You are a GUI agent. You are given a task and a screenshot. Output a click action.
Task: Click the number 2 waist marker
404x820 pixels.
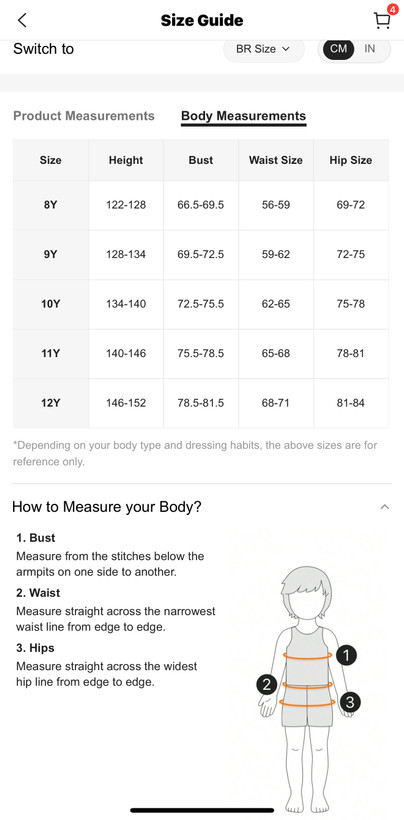[x=267, y=685]
